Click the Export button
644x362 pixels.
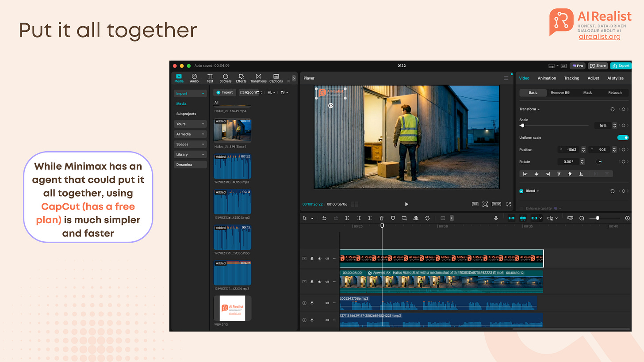pos(621,66)
